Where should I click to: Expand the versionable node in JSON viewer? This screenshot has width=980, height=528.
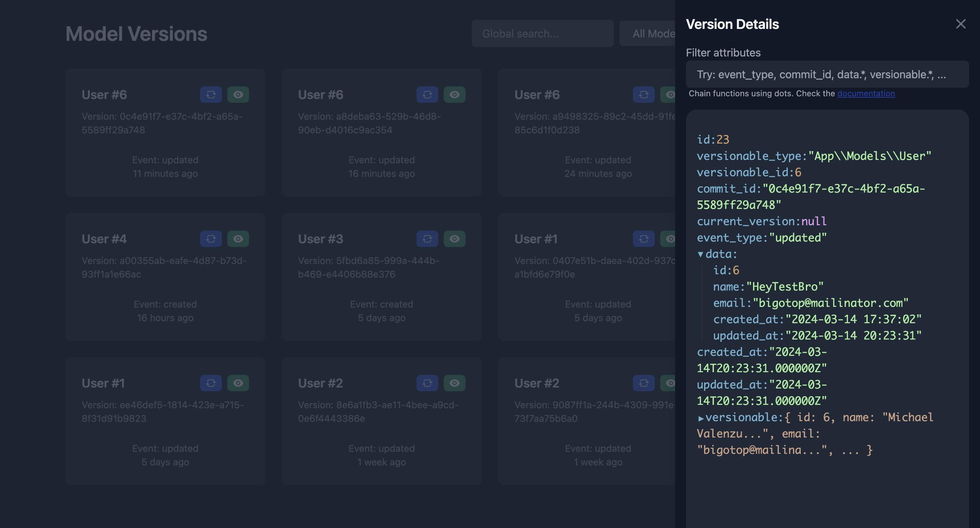(x=700, y=418)
